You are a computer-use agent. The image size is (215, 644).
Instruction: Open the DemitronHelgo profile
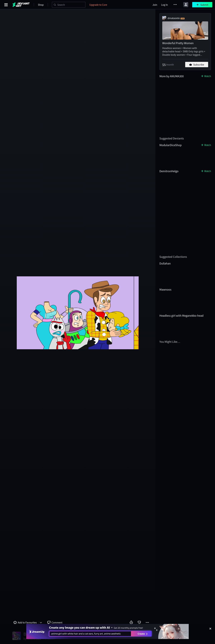169,171
